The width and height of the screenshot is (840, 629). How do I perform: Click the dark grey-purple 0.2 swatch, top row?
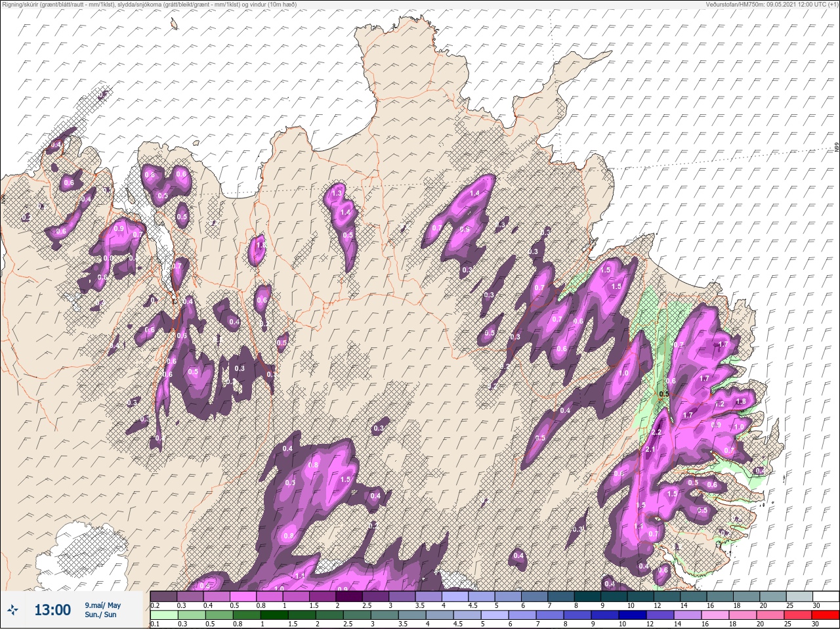(163, 596)
